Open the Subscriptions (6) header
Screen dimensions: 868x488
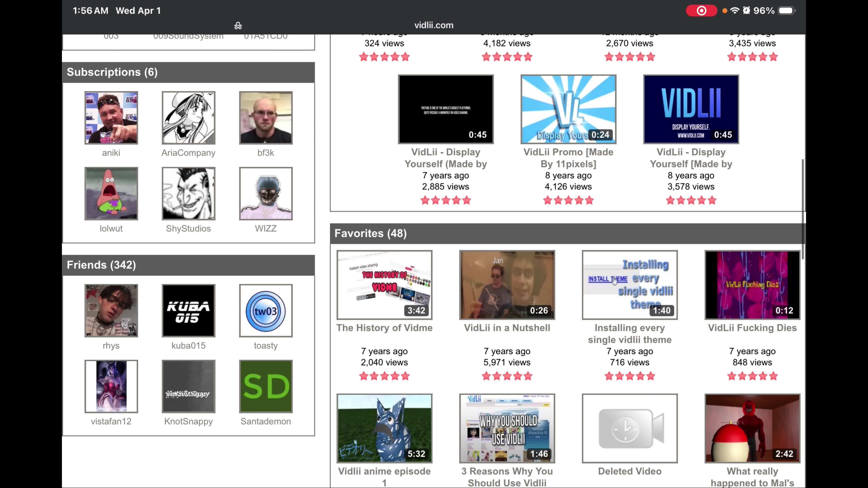point(112,72)
